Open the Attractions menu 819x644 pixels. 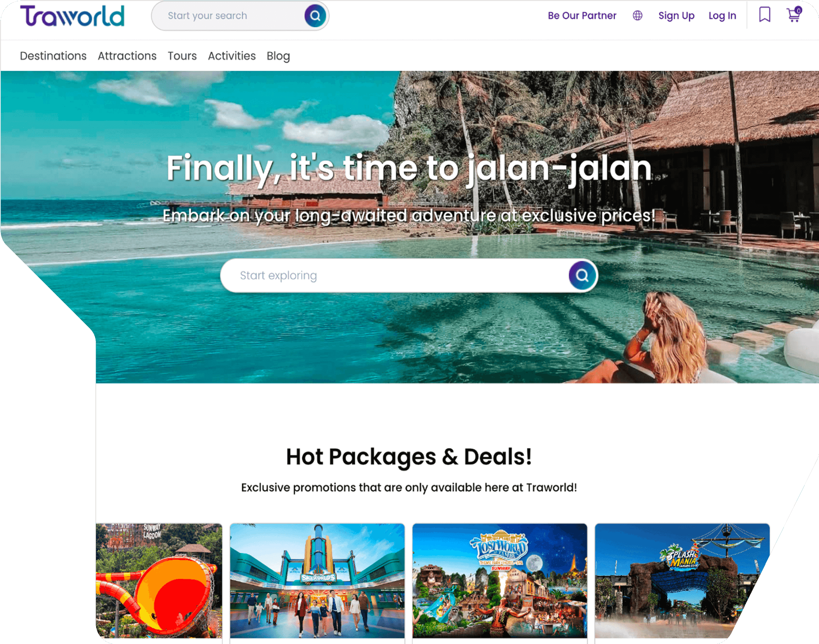pos(127,56)
